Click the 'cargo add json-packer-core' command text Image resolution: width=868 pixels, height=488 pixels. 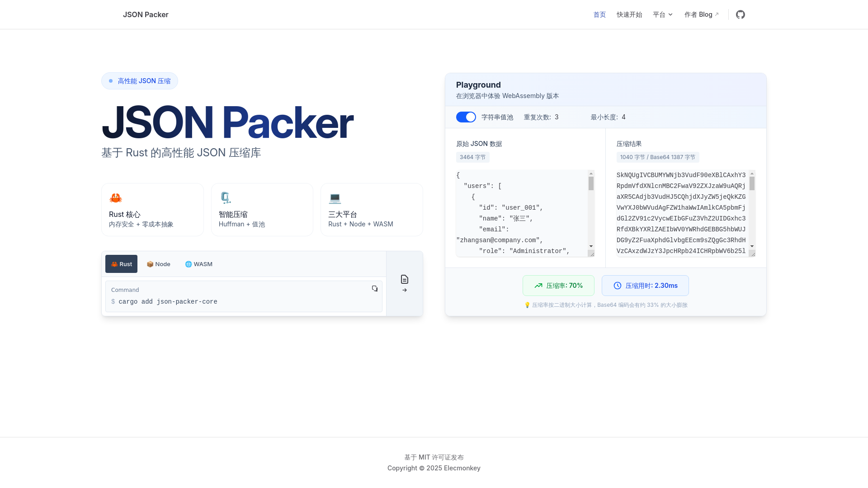click(x=168, y=302)
